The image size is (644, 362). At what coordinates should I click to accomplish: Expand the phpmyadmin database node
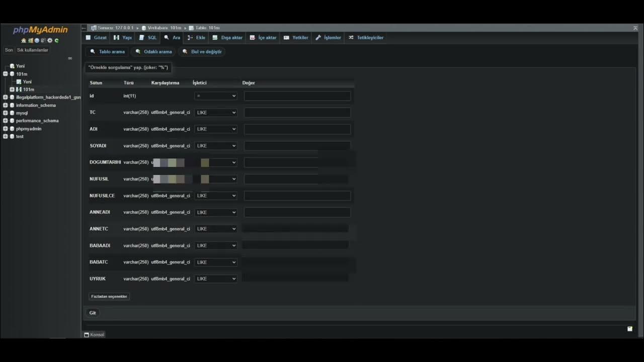tap(6, 129)
